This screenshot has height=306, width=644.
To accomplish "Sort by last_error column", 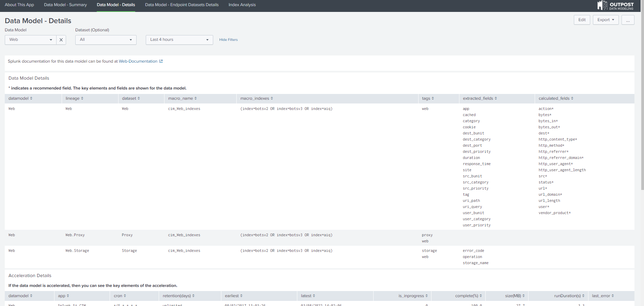I will click(x=603, y=296).
